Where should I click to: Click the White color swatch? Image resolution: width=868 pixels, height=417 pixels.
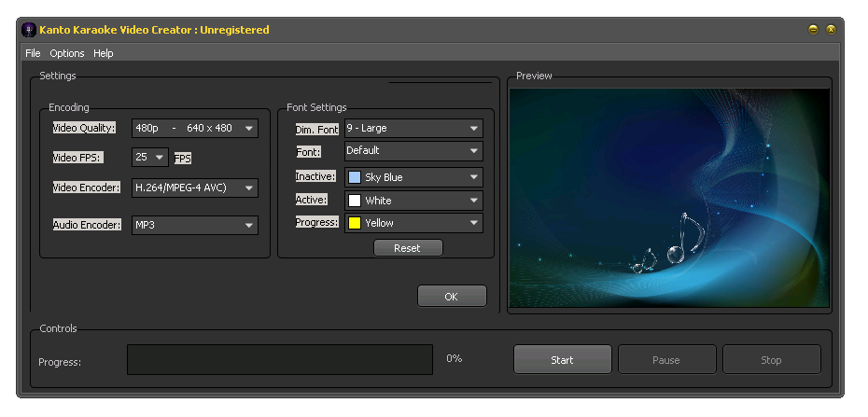coord(355,201)
